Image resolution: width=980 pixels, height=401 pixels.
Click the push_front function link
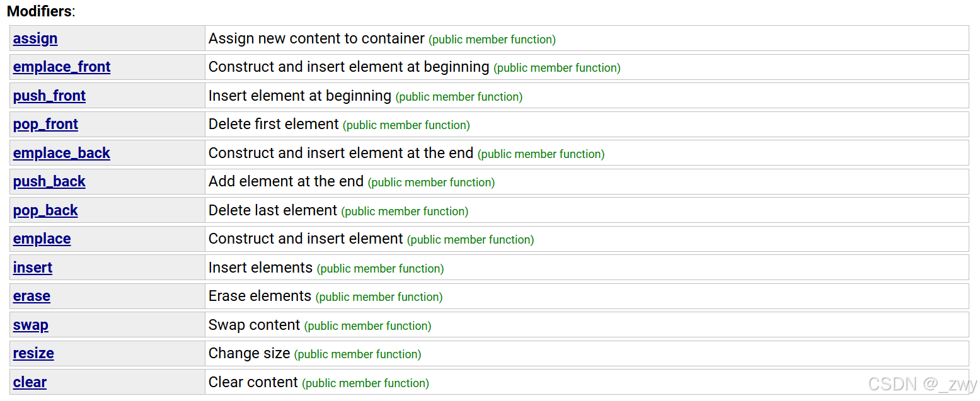coord(49,96)
